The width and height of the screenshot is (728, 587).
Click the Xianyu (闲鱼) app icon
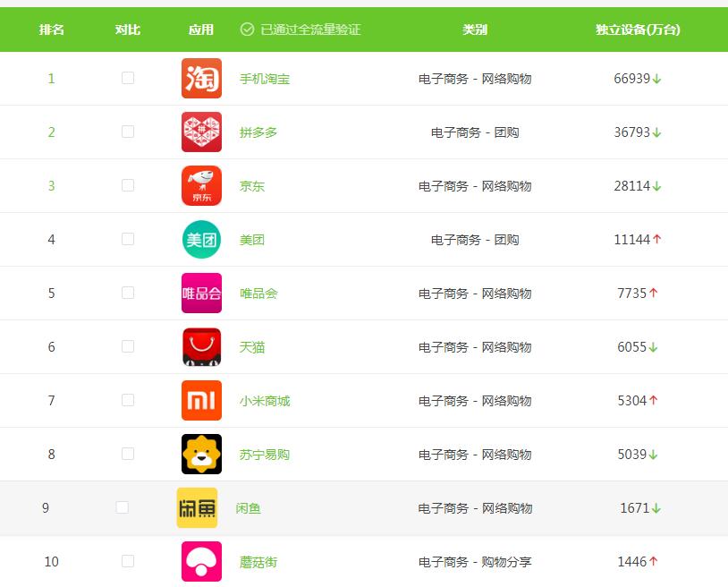197,507
